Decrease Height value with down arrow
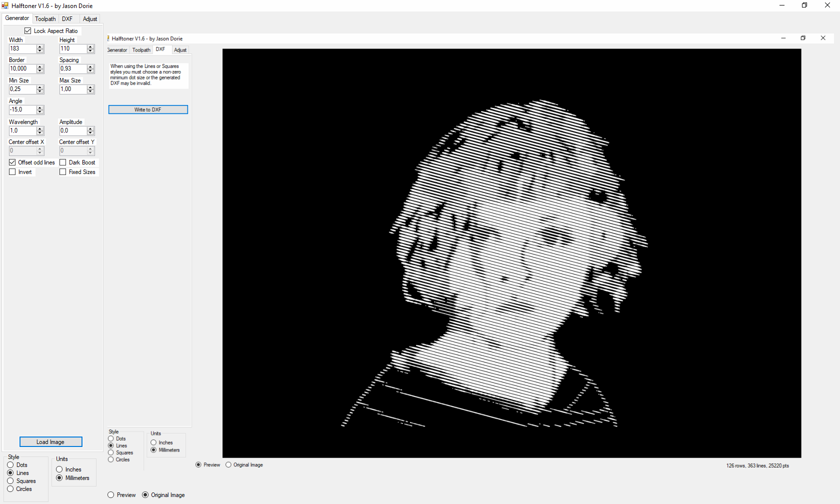 90,51
